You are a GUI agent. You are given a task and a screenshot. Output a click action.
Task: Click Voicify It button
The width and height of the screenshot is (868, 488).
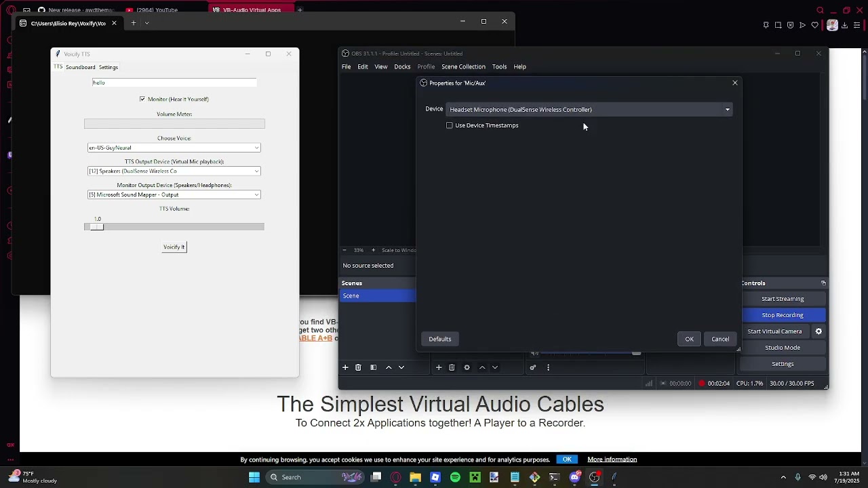click(x=174, y=247)
